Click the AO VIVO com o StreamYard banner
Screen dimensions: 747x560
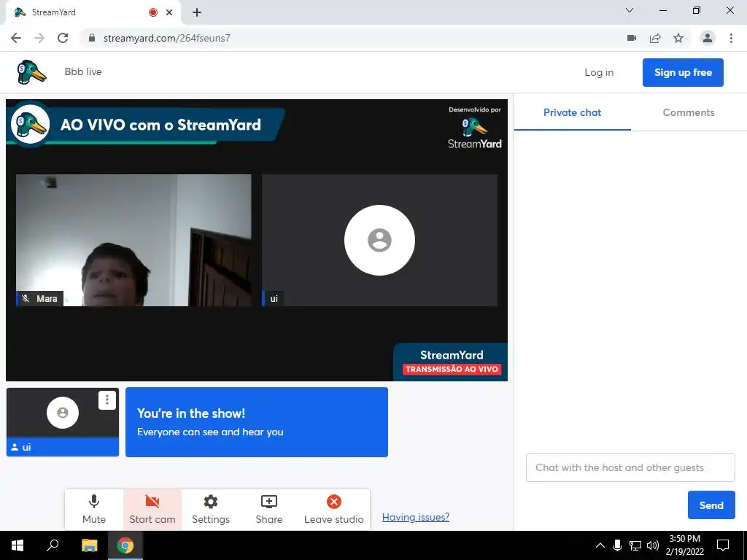145,124
